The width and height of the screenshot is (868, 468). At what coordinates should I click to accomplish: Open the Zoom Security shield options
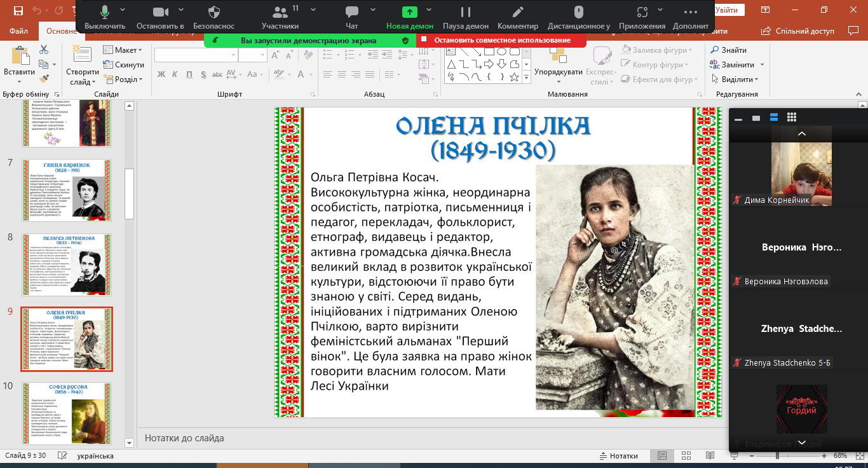click(x=214, y=13)
